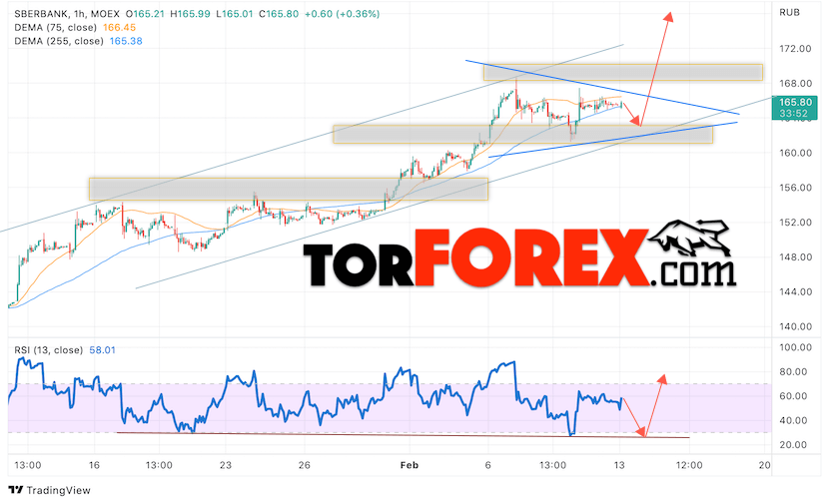Image resolution: width=829 pixels, height=504 pixels.
Task: Click the DEMA (255, close) indicator label
Action: click(x=59, y=41)
